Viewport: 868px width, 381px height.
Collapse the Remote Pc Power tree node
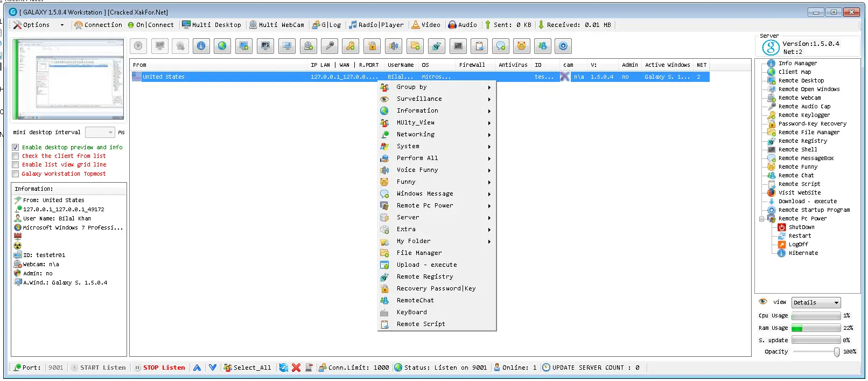point(762,219)
